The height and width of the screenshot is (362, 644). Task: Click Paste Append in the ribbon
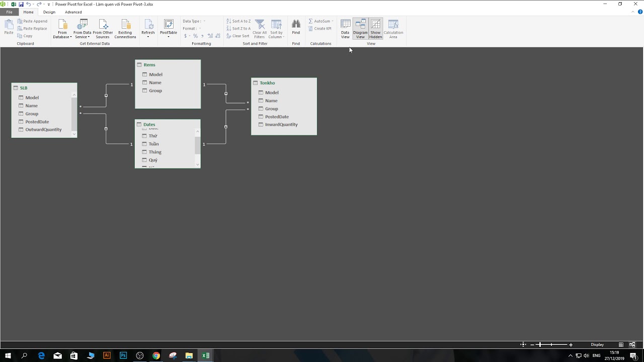(x=32, y=21)
